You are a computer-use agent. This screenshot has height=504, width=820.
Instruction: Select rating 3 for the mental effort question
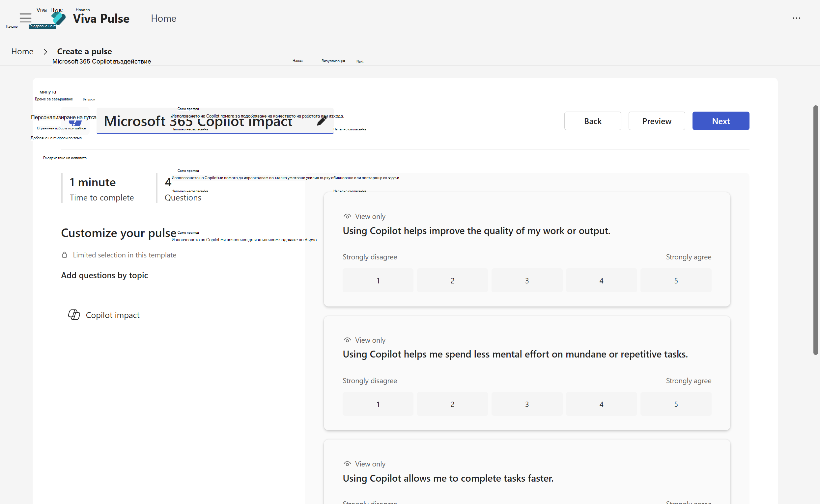(527, 404)
